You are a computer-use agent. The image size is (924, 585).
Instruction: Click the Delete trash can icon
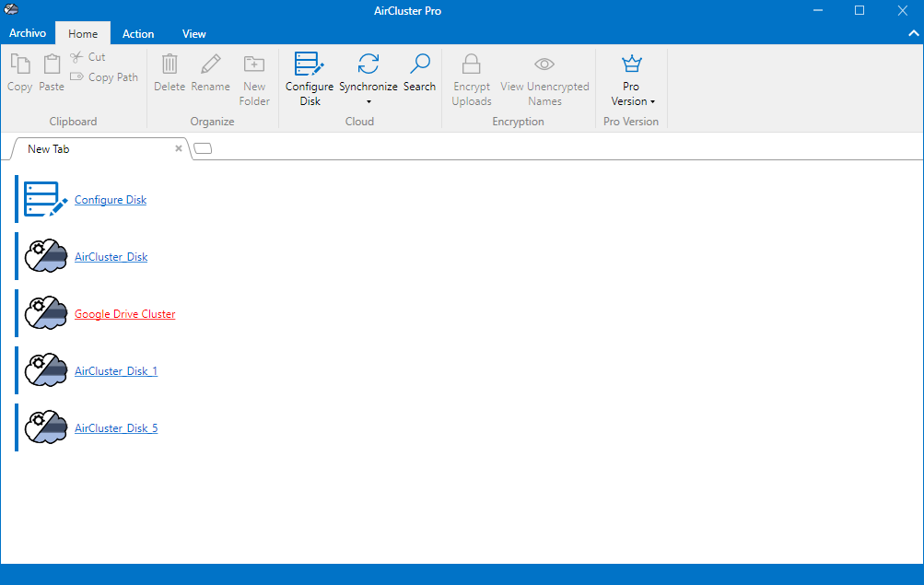coord(170,64)
